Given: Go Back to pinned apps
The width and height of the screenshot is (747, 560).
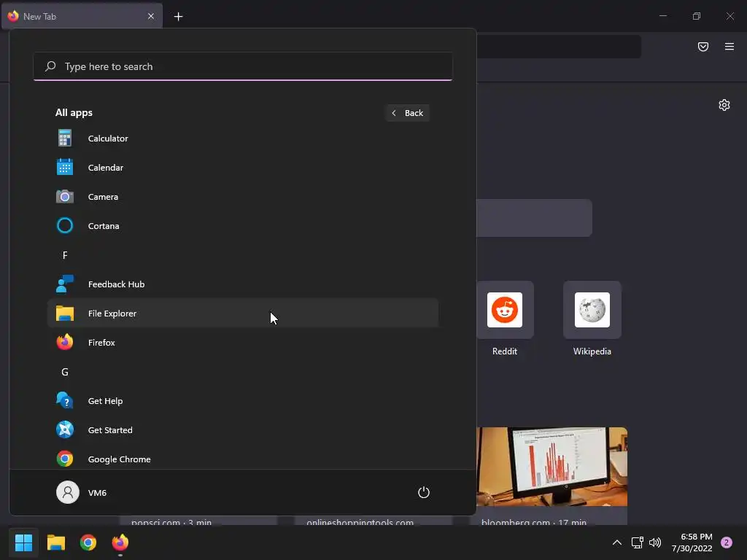Looking at the screenshot, I should pos(408,113).
